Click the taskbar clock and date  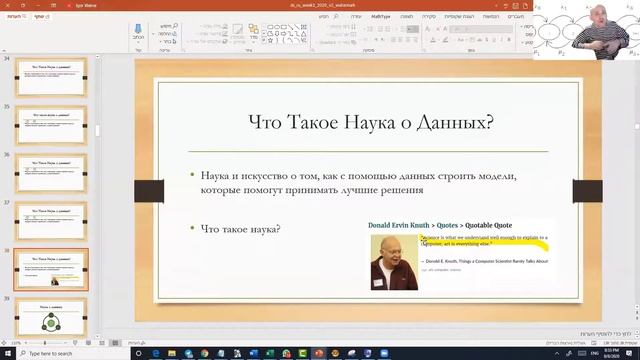click(611, 353)
